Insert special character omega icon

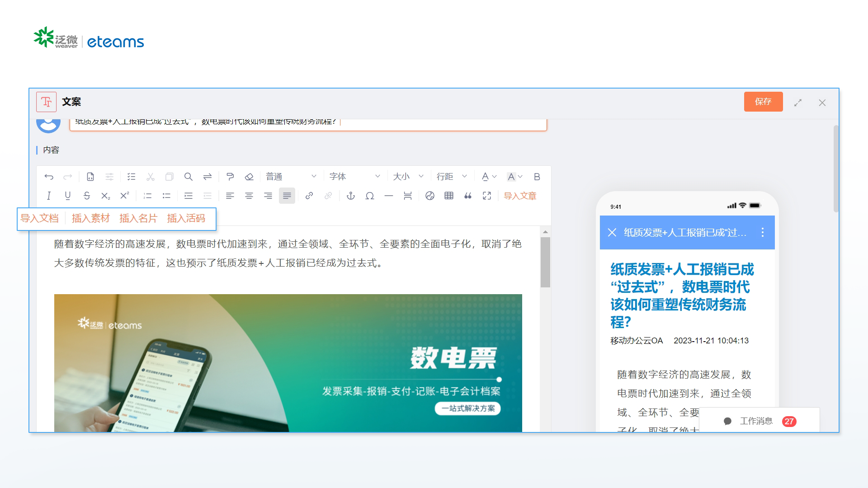point(370,196)
